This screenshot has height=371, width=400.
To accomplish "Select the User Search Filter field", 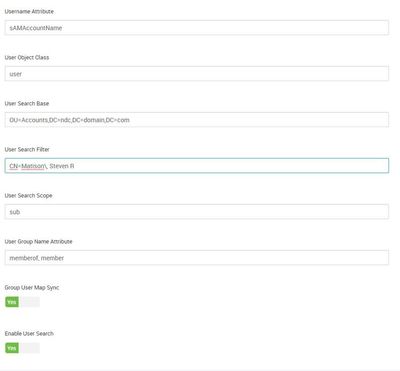I will coord(197,166).
